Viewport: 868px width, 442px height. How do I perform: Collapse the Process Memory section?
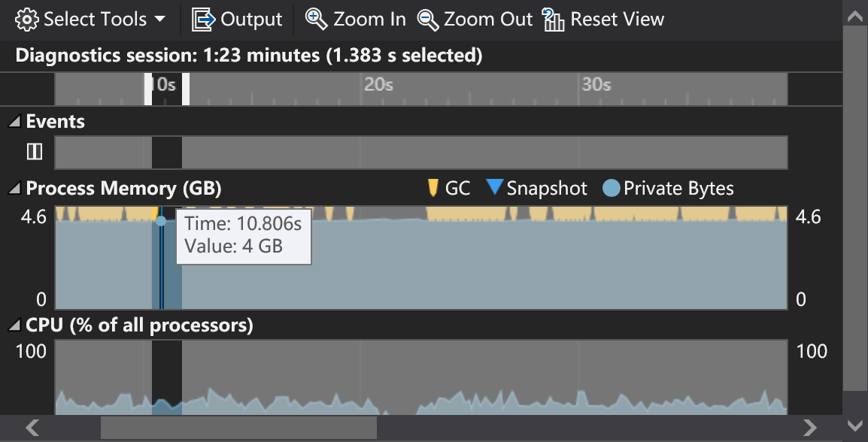click(13, 189)
